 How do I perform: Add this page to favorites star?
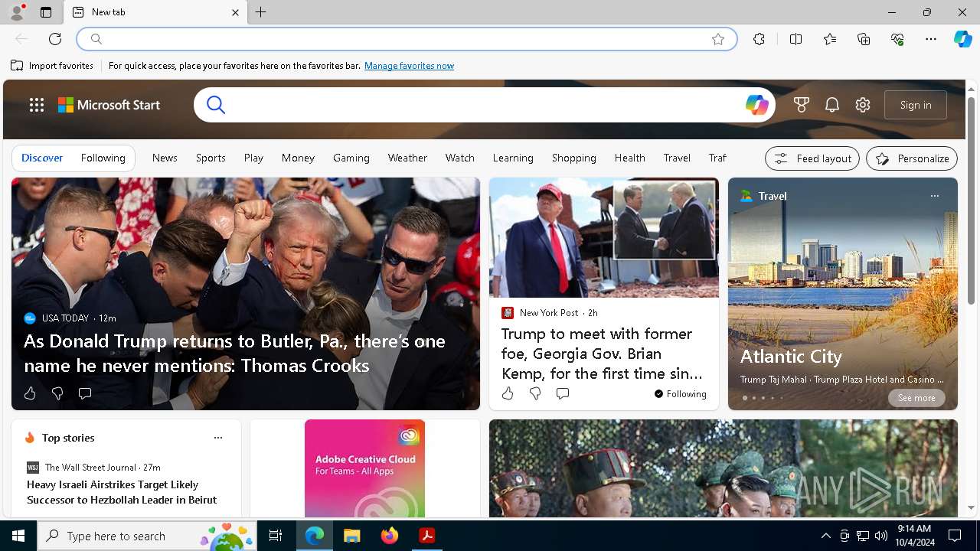coord(718,39)
